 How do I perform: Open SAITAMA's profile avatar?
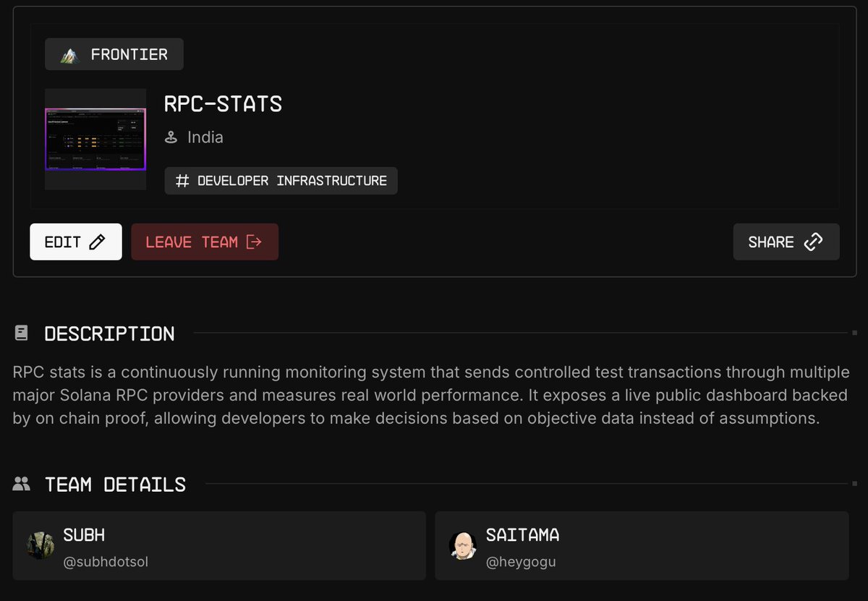[x=463, y=545]
